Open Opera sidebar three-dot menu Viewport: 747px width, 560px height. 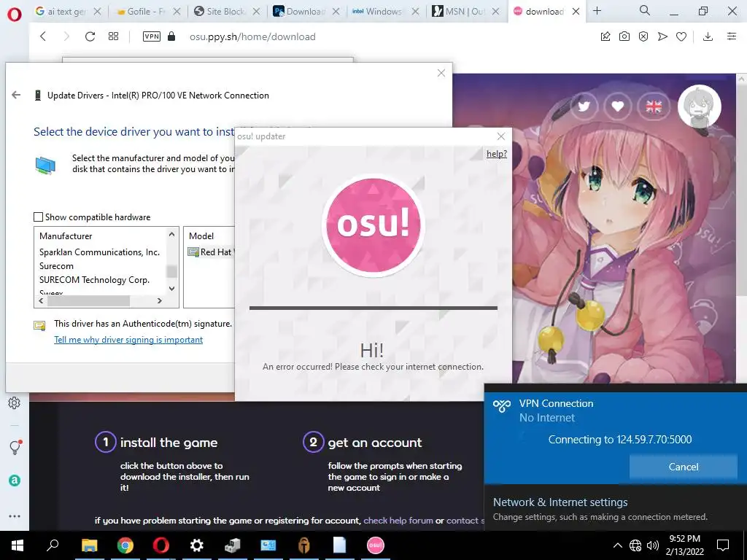15,516
